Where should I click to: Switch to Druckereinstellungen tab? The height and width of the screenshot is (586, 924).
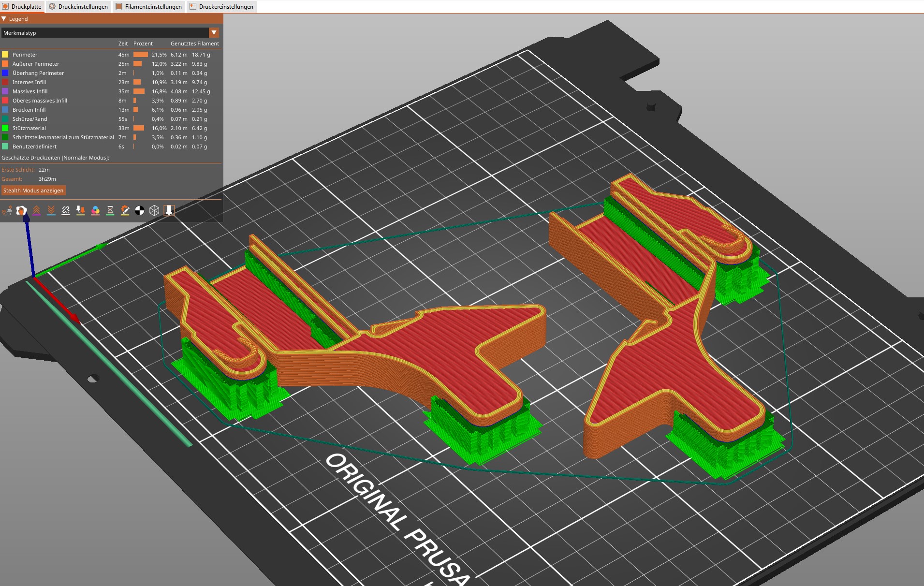pyautogui.click(x=221, y=7)
